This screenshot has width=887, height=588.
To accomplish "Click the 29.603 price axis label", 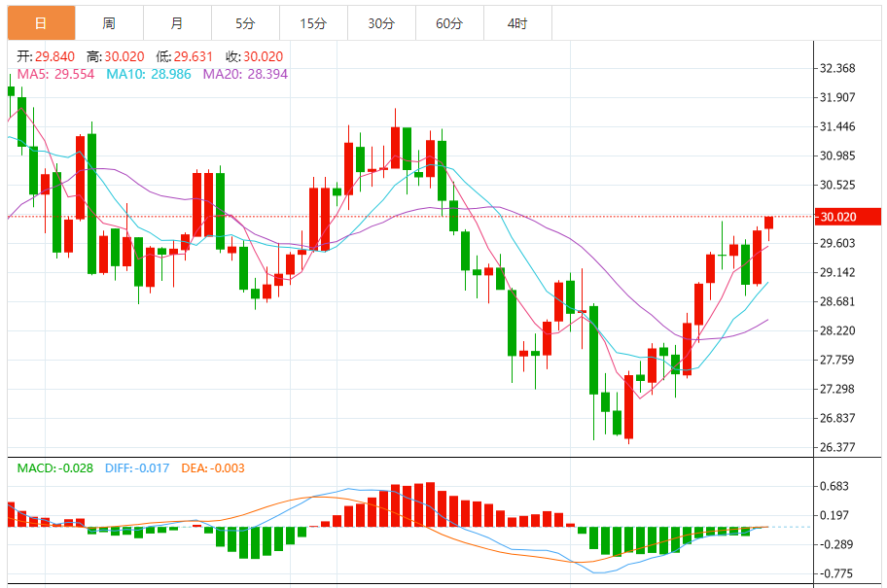I will [837, 243].
